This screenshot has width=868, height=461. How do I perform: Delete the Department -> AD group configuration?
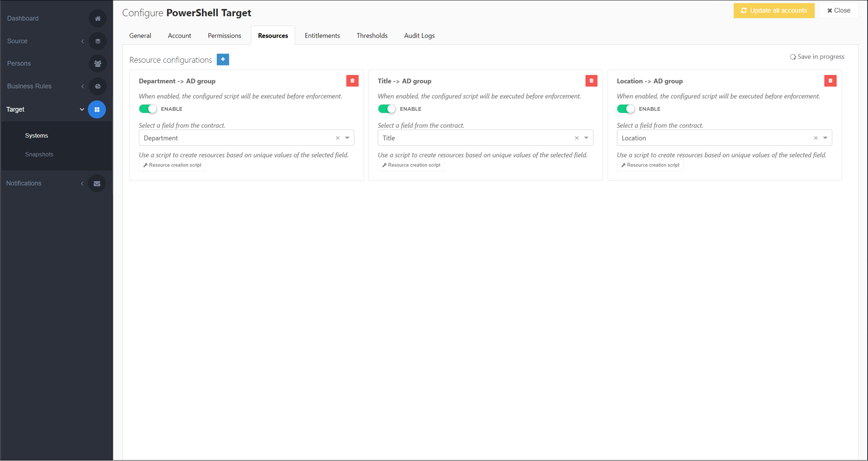pos(352,81)
